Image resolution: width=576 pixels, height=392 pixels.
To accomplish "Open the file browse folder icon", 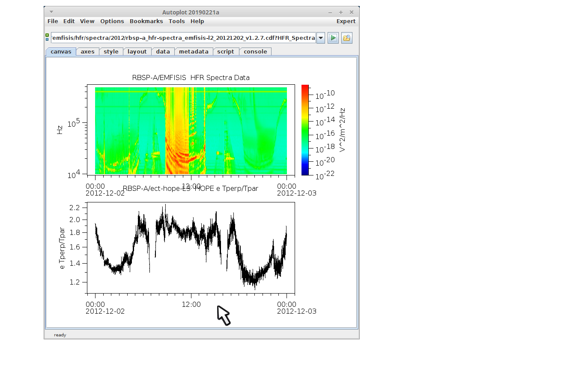I will coord(346,38).
